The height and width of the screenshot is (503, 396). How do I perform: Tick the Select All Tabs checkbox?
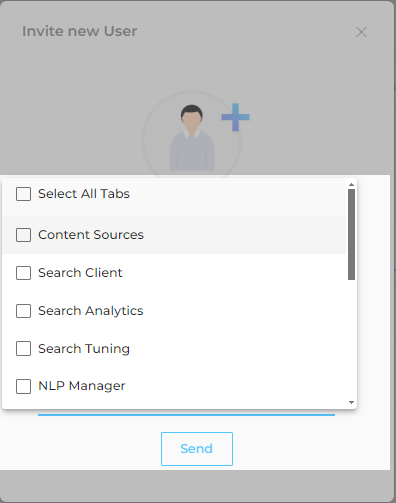[x=23, y=194]
